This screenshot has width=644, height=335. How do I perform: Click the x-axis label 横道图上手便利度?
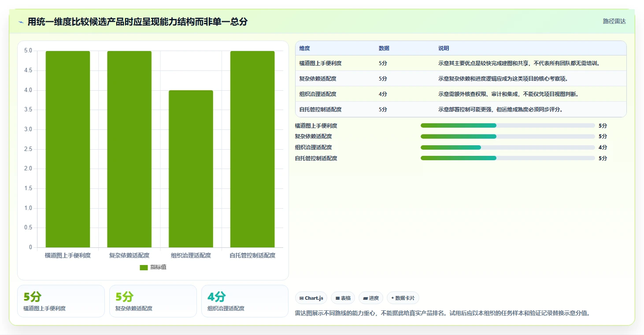click(68, 255)
